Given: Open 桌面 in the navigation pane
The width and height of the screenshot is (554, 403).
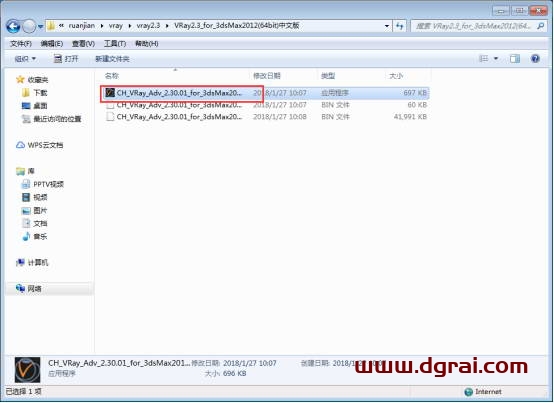Looking at the screenshot, I should click(x=40, y=106).
